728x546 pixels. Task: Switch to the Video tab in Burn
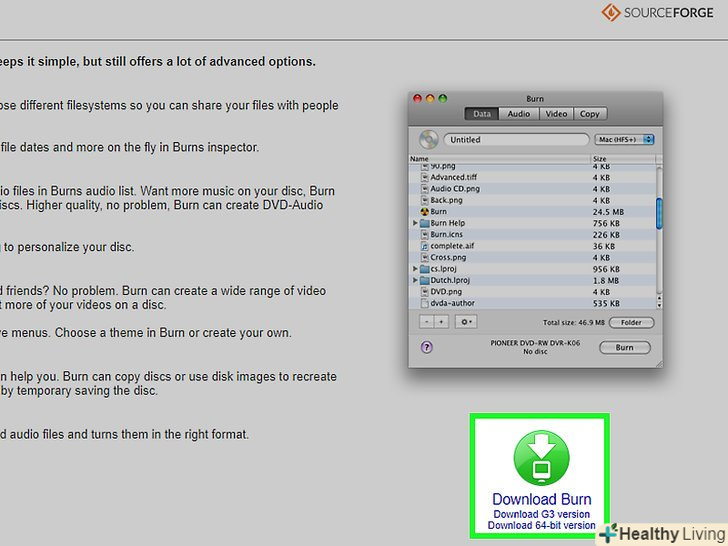point(556,114)
